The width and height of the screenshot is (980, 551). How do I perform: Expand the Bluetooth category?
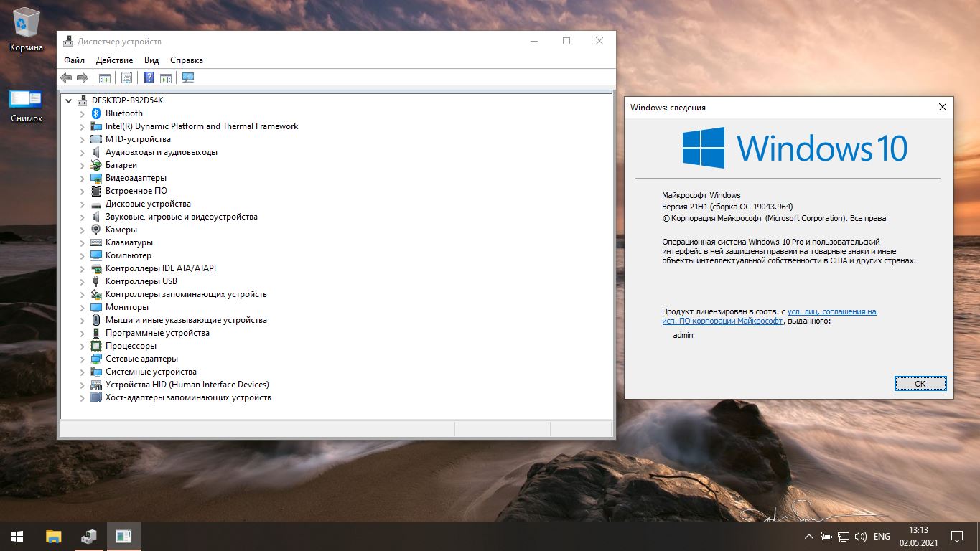(83, 113)
